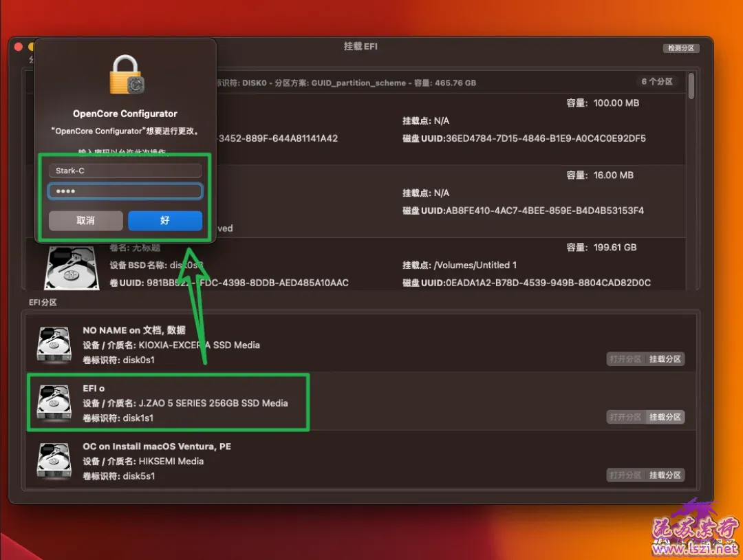743x560 pixels.
Task: Click the 卷标识符: disk0s1 text
Action: pos(118,360)
